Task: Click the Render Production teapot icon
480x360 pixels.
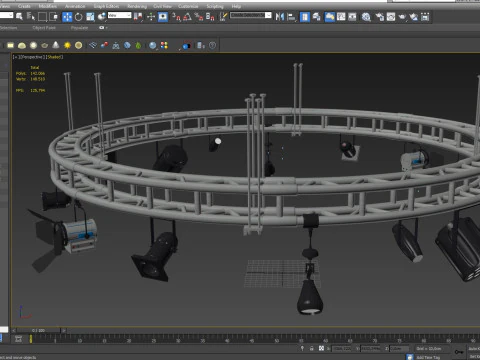Action: pos(402,17)
